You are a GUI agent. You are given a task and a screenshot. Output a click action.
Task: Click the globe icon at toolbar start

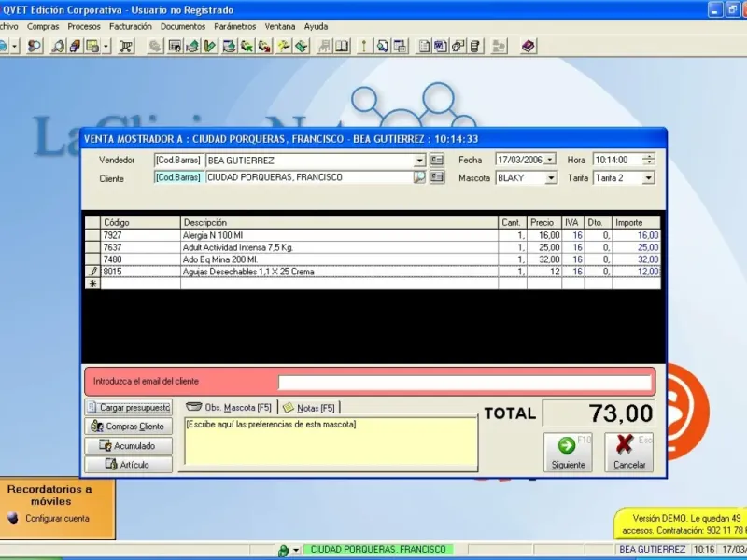point(4,46)
